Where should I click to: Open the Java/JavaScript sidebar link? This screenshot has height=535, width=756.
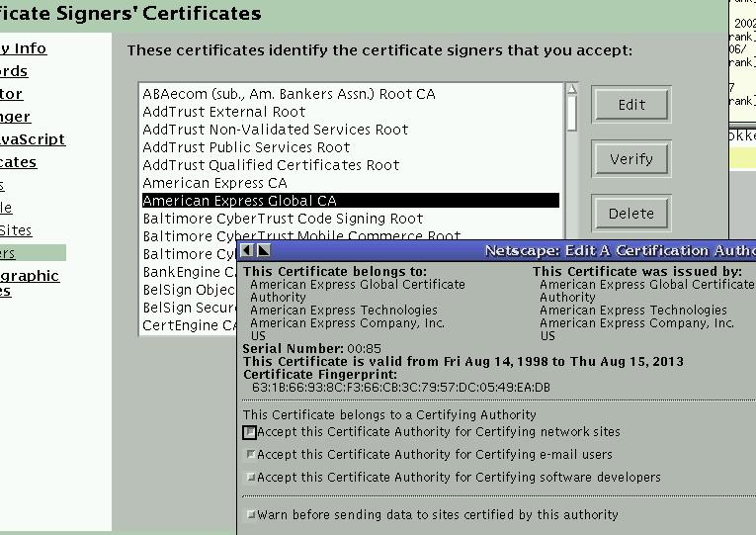(33, 139)
